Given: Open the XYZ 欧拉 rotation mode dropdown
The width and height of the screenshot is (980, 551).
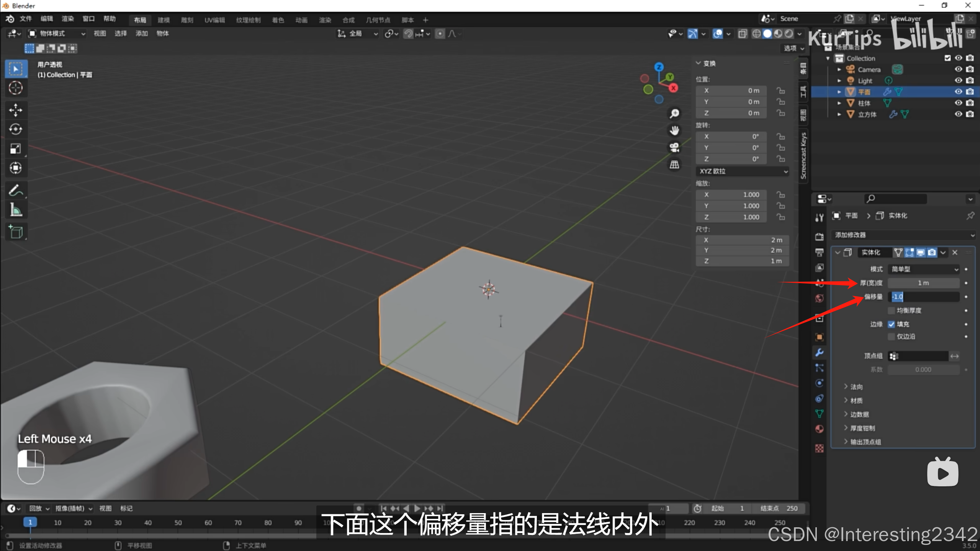Looking at the screenshot, I should click(x=742, y=171).
